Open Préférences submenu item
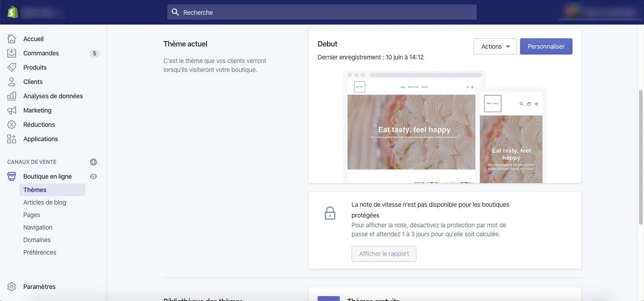This screenshot has width=644, height=301. (40, 252)
